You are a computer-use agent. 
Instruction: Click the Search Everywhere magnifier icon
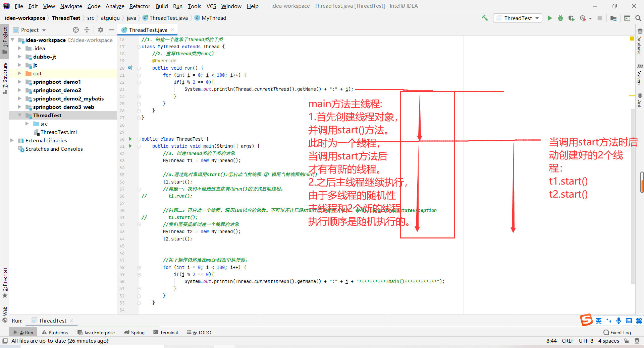(638, 18)
